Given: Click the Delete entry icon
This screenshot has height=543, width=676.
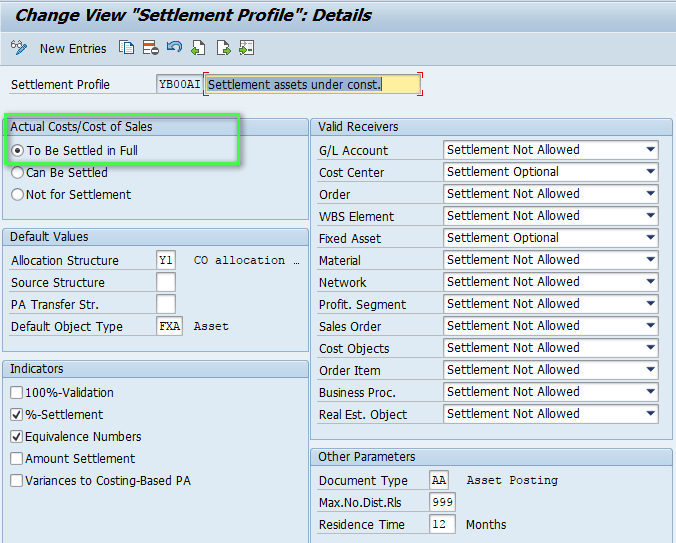Looking at the screenshot, I should coord(150,48).
